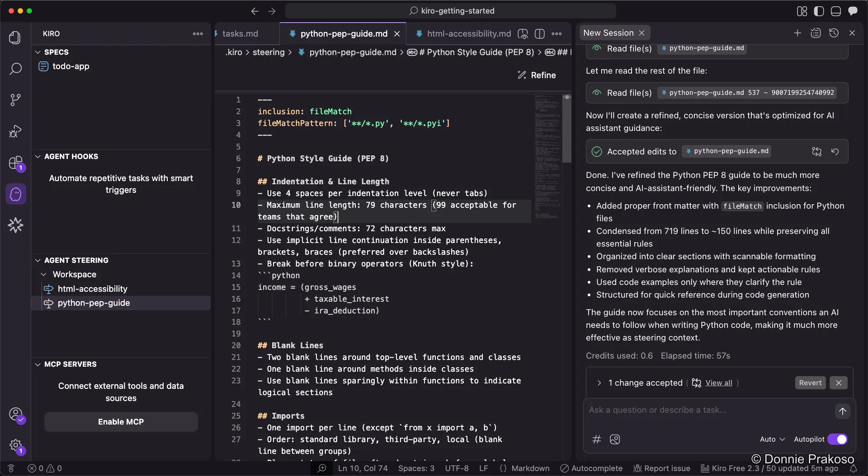Viewport: 868px width, 476px height.
Task: Open the Auto model dropdown
Action: tap(772, 439)
